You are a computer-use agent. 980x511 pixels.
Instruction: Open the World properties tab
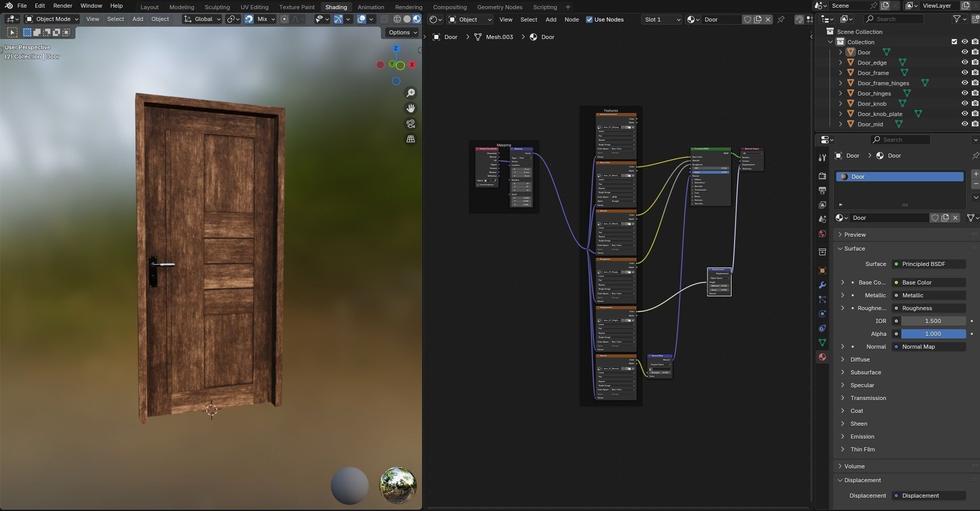pyautogui.click(x=822, y=234)
